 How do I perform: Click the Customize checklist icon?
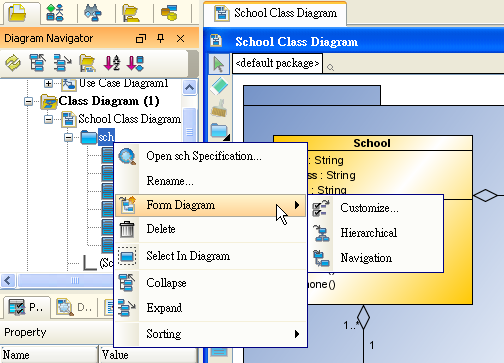pyautogui.click(x=321, y=208)
